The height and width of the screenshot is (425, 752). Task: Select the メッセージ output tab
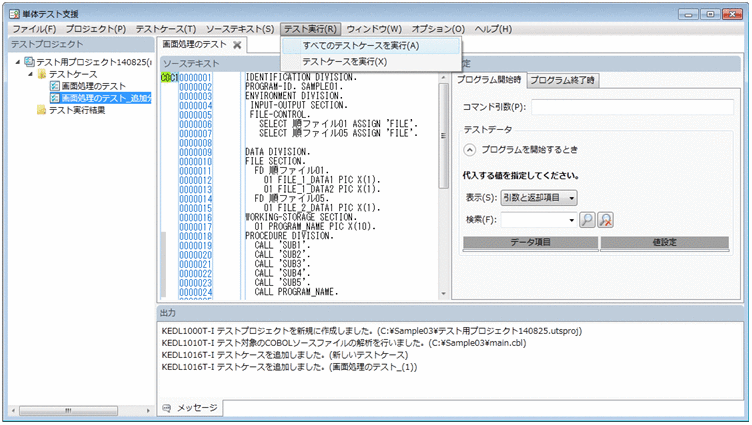[x=191, y=408]
